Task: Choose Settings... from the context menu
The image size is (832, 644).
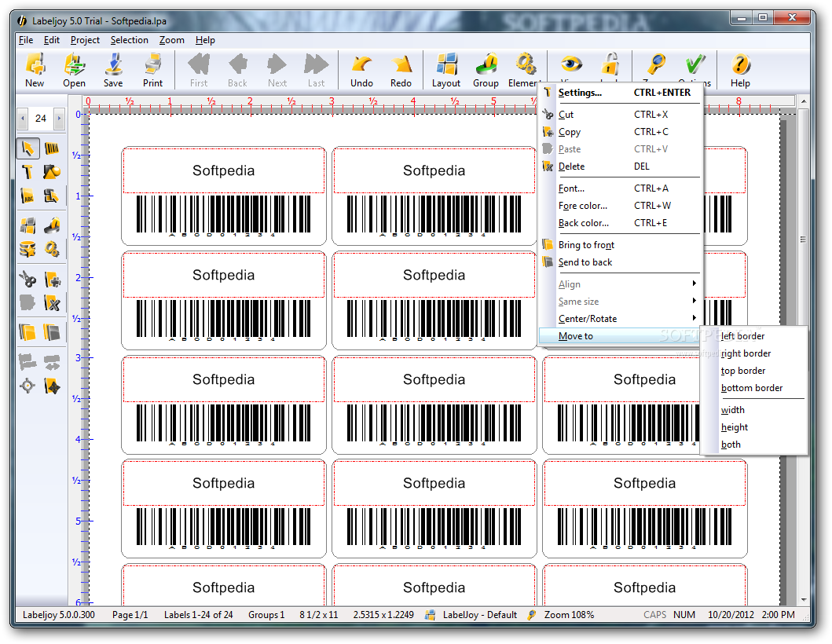Action: (x=619, y=93)
